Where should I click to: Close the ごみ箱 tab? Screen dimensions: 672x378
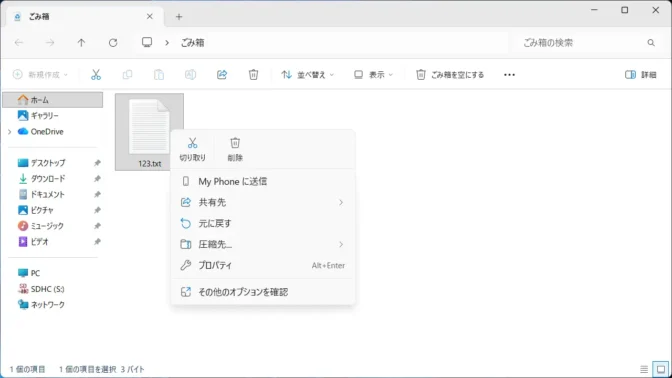point(150,16)
